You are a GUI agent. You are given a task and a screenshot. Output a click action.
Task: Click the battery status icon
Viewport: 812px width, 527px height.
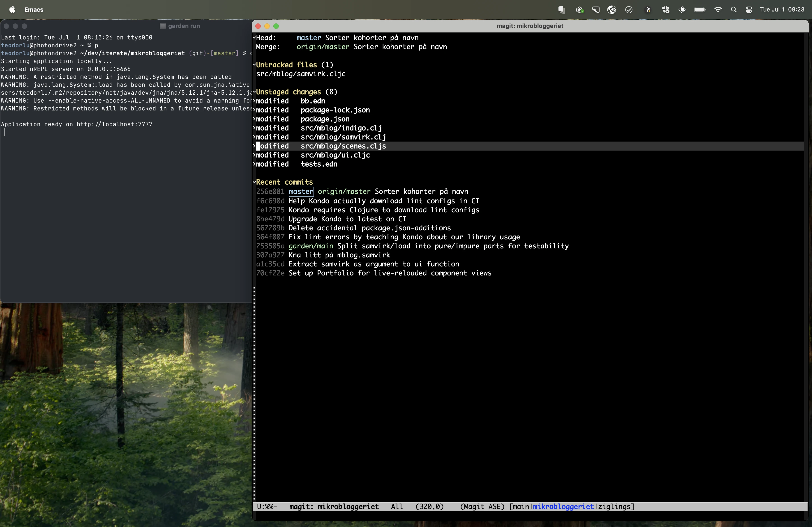(700, 9)
